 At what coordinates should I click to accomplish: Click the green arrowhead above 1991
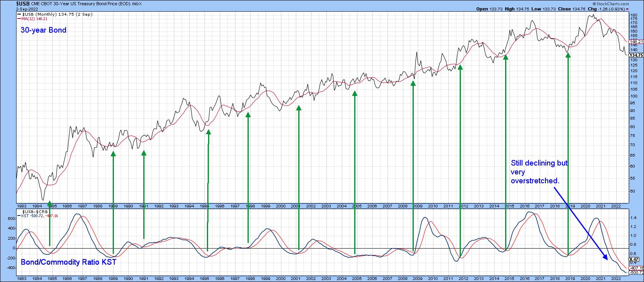144,153
